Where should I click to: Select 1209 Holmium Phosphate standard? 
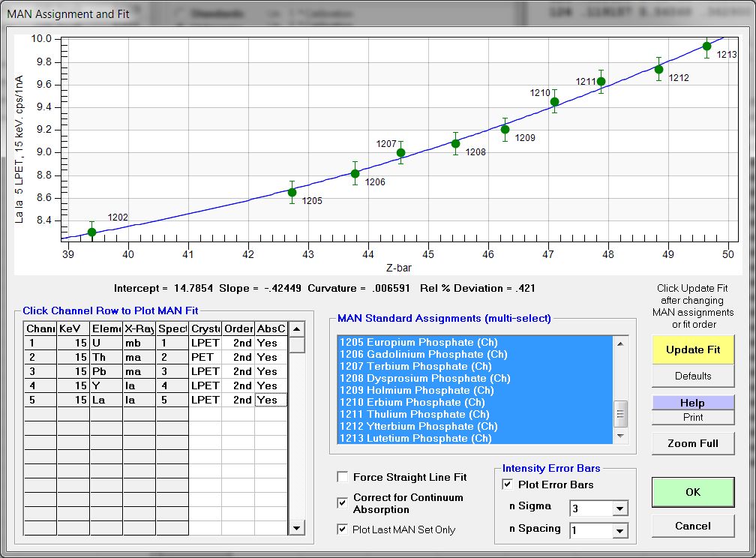pyautogui.click(x=416, y=390)
